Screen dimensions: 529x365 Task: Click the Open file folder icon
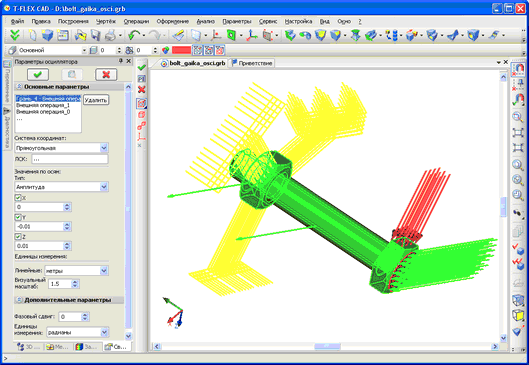[81, 35]
